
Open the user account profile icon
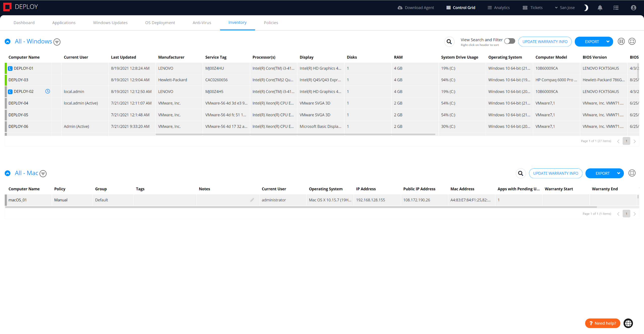(633, 8)
